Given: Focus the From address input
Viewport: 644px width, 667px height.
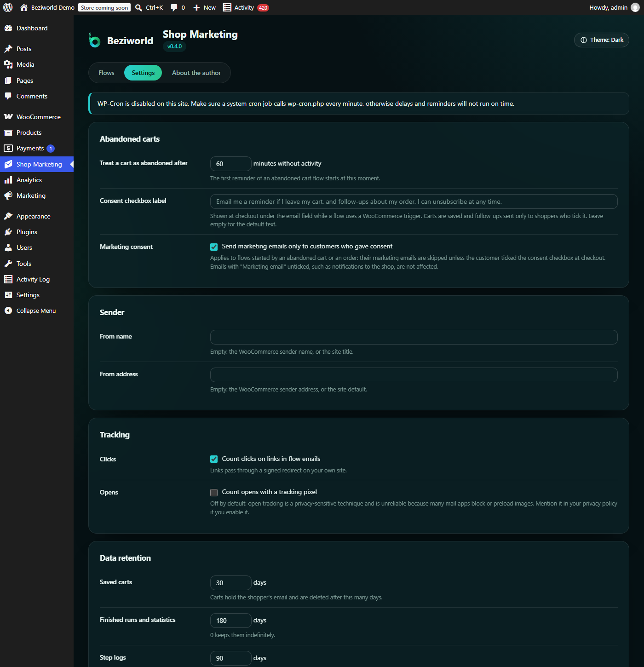Looking at the screenshot, I should click(414, 375).
